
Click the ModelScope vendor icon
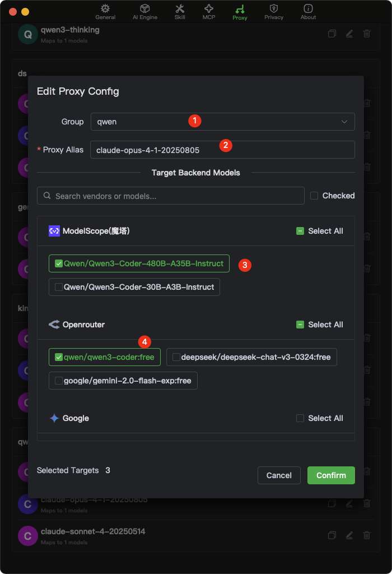click(53, 230)
